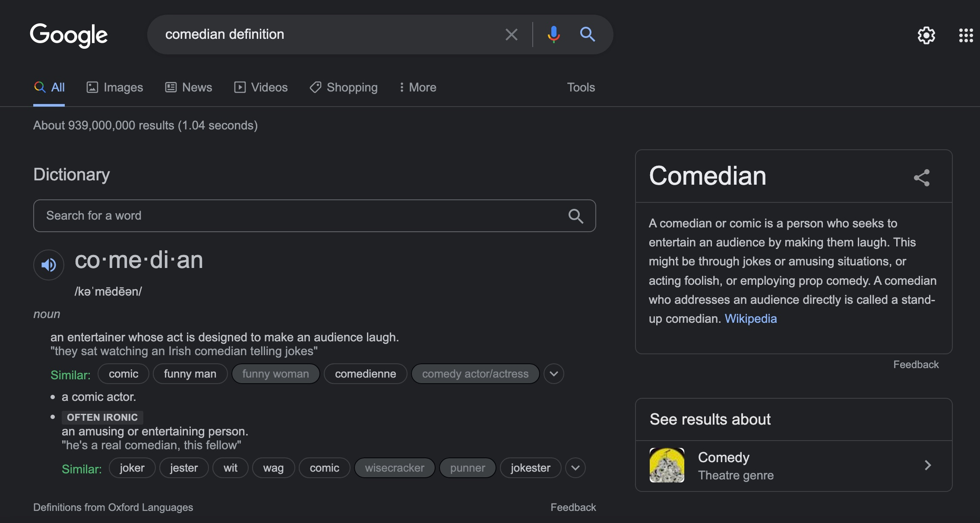Click the magnifier in the dictionary word search box
The image size is (980, 523).
click(575, 216)
